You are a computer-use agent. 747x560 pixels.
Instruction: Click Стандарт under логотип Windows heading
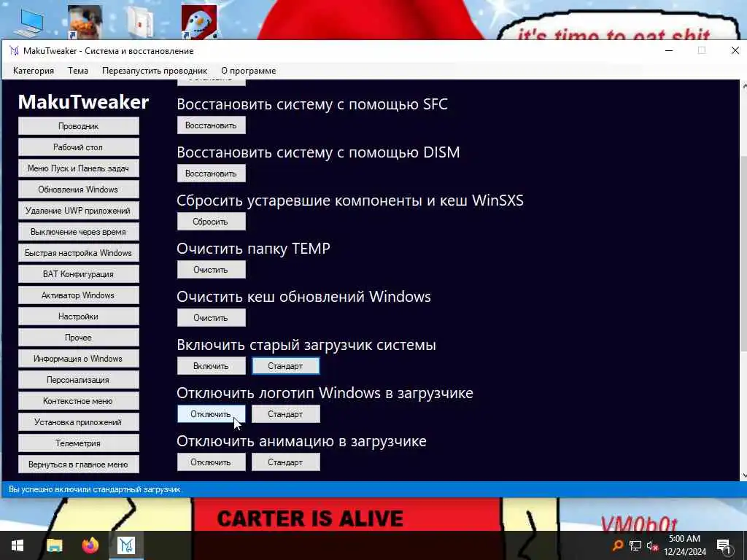pyautogui.click(x=285, y=414)
